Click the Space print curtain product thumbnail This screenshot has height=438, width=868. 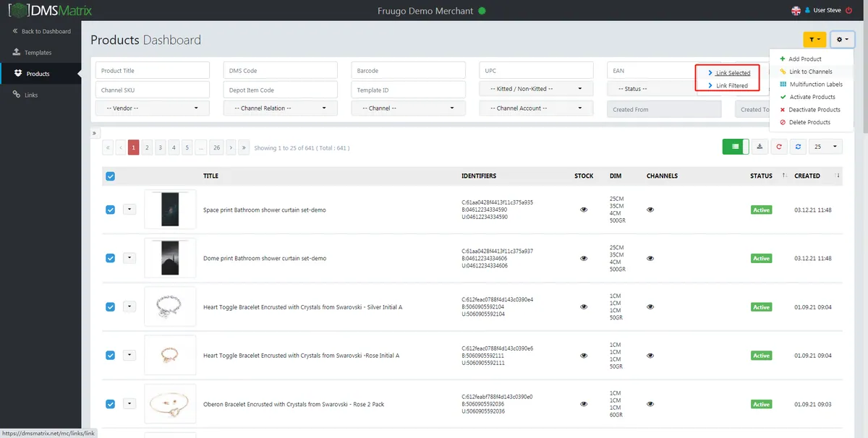click(170, 210)
